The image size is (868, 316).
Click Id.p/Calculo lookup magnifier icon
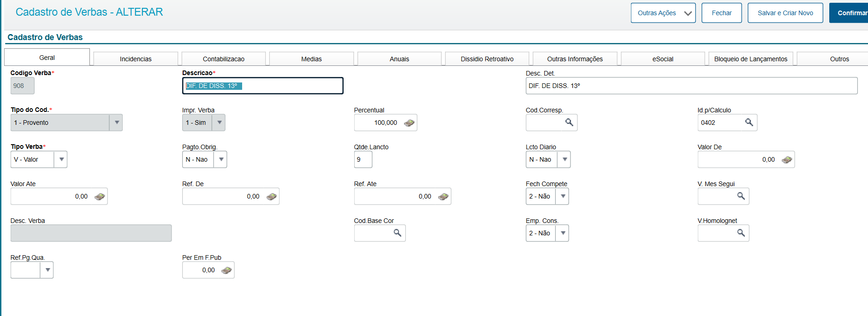pos(749,123)
